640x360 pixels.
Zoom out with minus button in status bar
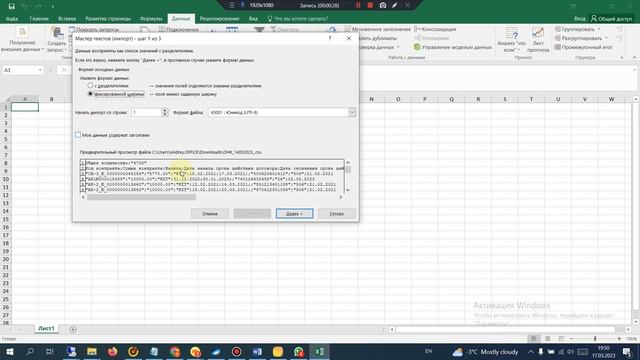point(571,338)
